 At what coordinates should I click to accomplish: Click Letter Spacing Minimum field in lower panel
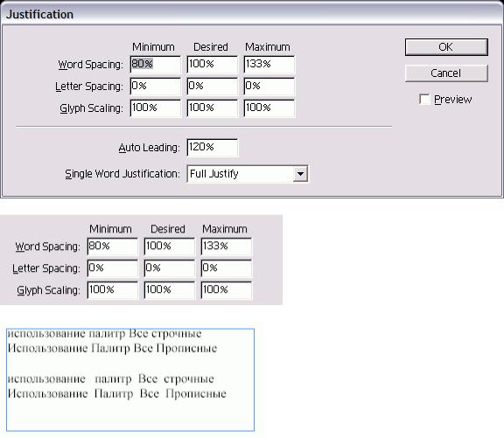point(113,268)
